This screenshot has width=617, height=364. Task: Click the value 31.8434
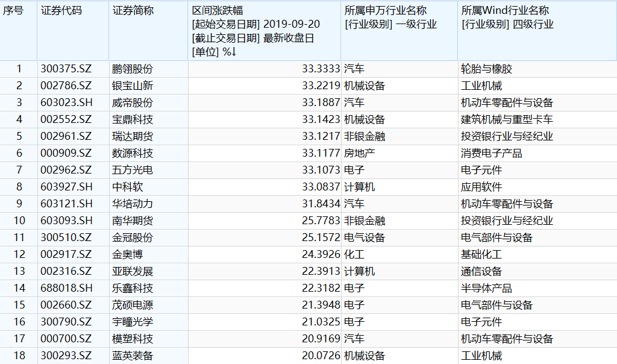pos(321,204)
